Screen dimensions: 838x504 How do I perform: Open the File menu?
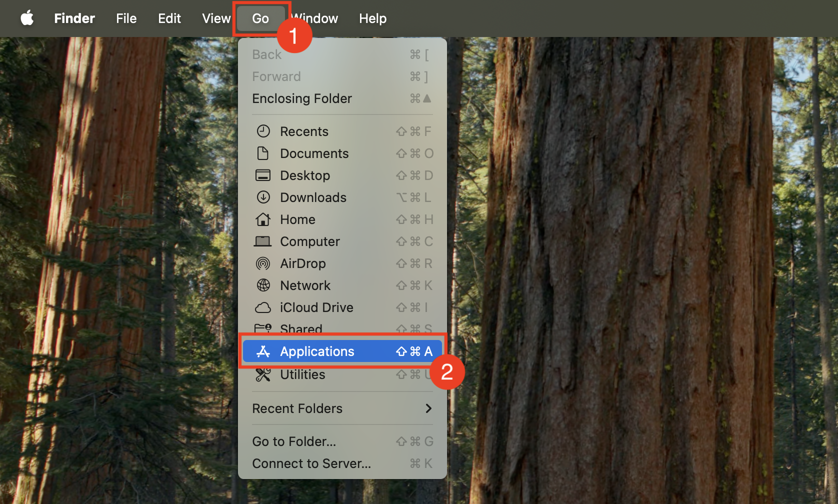coord(126,18)
